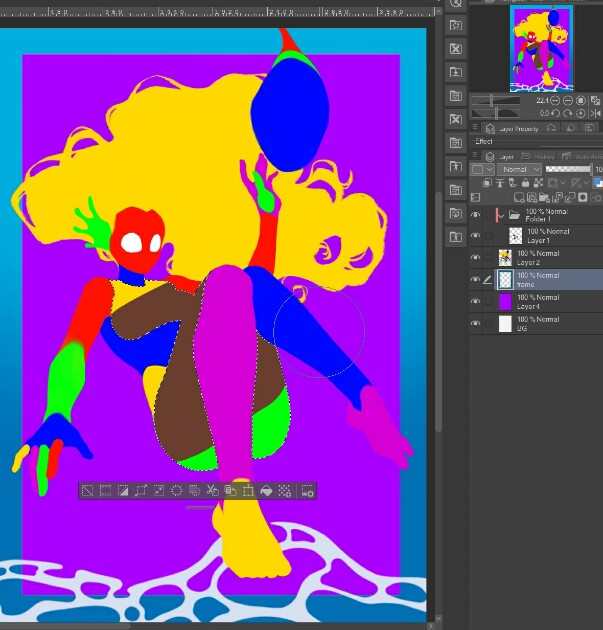The width and height of the screenshot is (603, 630).
Task: Click the Lock Layer padlock icon
Action: pyautogui.click(x=525, y=183)
